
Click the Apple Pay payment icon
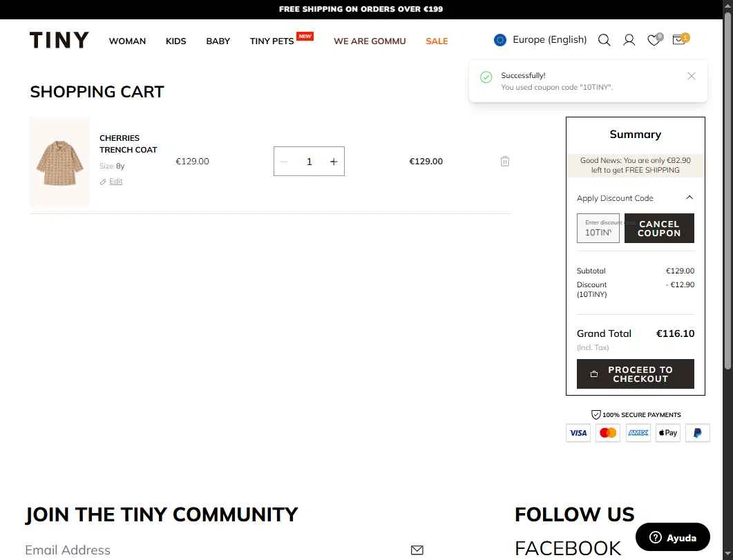tap(667, 433)
